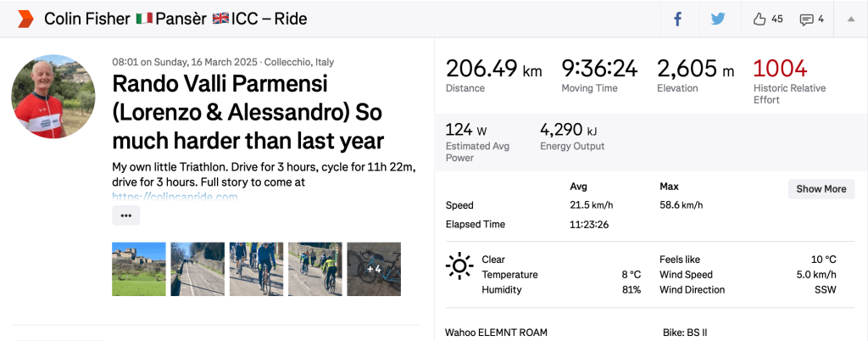The height and width of the screenshot is (341, 868).
Task: View the fourth ride photo thumbnail
Action: click(x=314, y=269)
